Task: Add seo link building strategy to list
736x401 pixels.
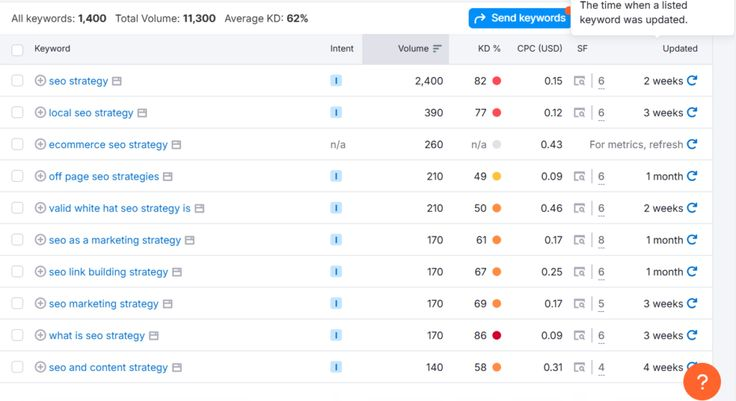Action: coord(40,272)
